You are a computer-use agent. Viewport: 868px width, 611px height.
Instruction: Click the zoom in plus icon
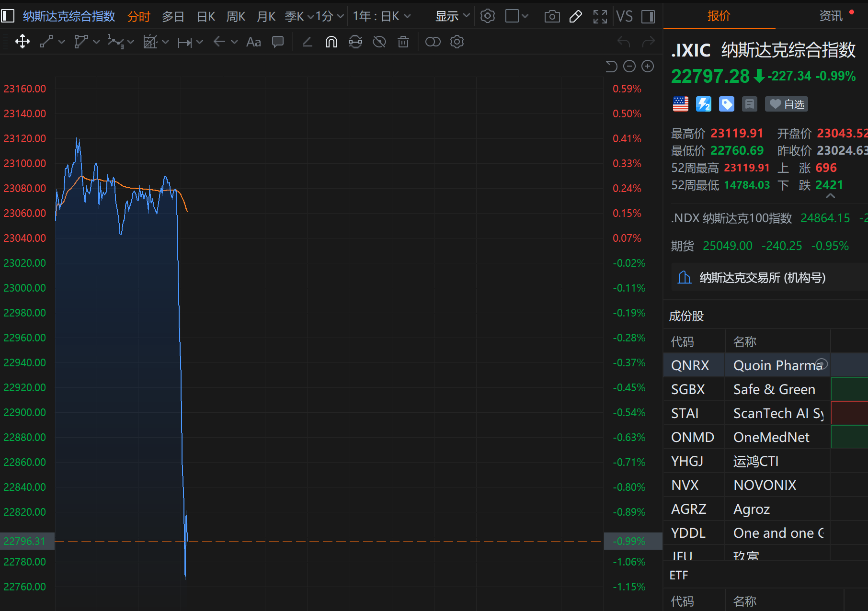pos(648,66)
